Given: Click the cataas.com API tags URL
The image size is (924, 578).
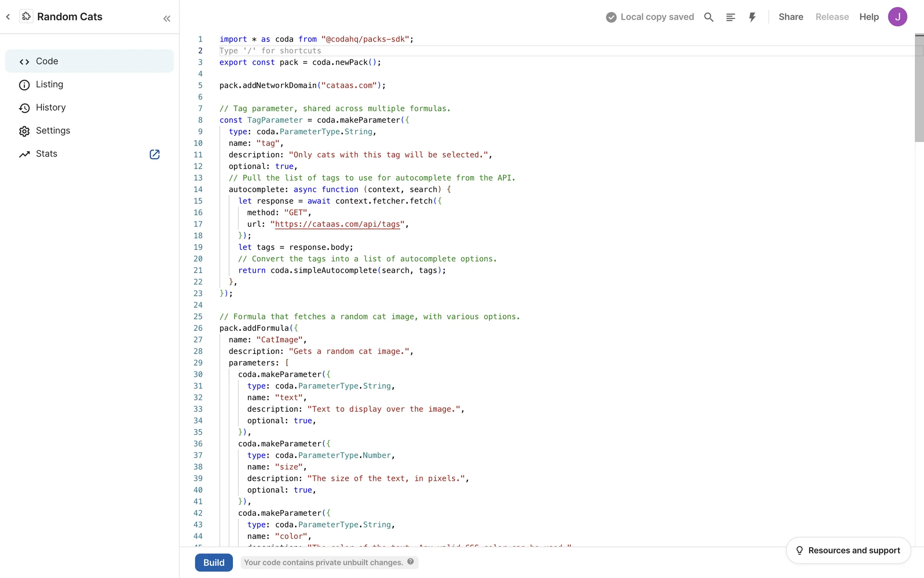Looking at the screenshot, I should point(337,224).
